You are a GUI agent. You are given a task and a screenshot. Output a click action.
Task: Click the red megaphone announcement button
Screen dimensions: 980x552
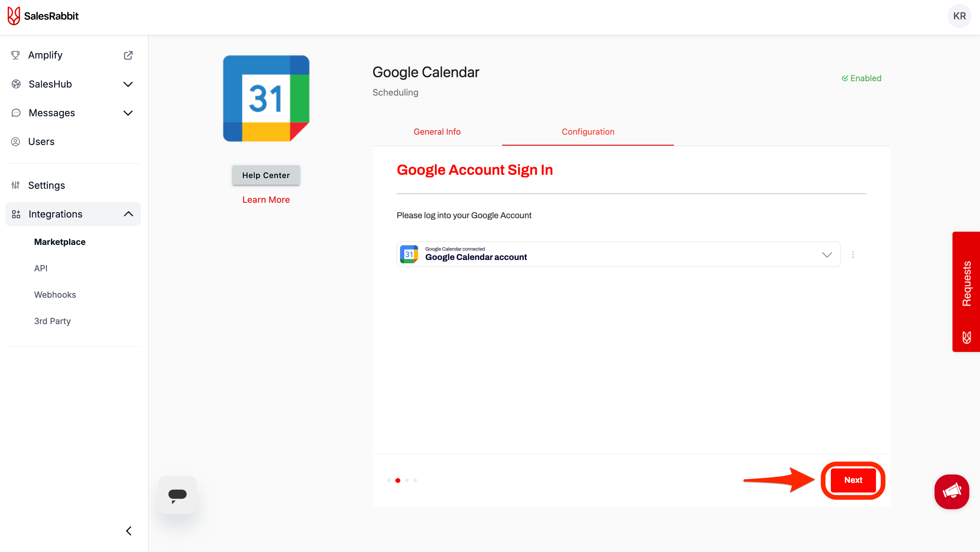pyautogui.click(x=952, y=491)
